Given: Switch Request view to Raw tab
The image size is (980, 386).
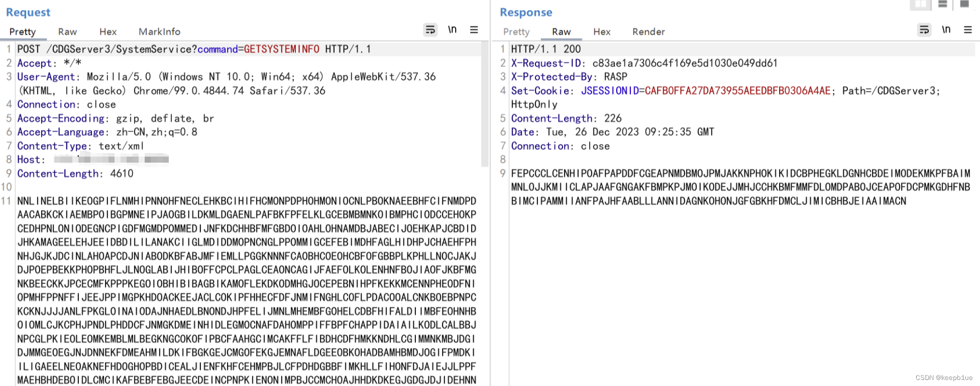Looking at the screenshot, I should [x=67, y=32].
